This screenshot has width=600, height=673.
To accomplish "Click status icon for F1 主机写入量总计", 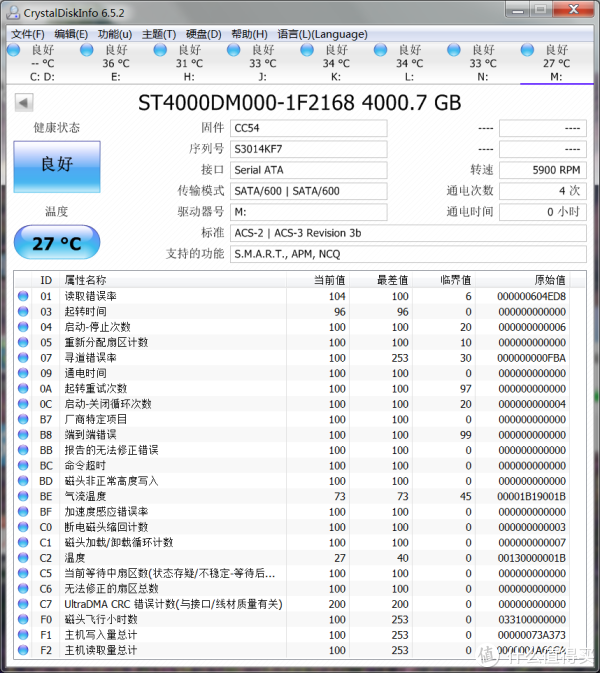I will (23, 635).
